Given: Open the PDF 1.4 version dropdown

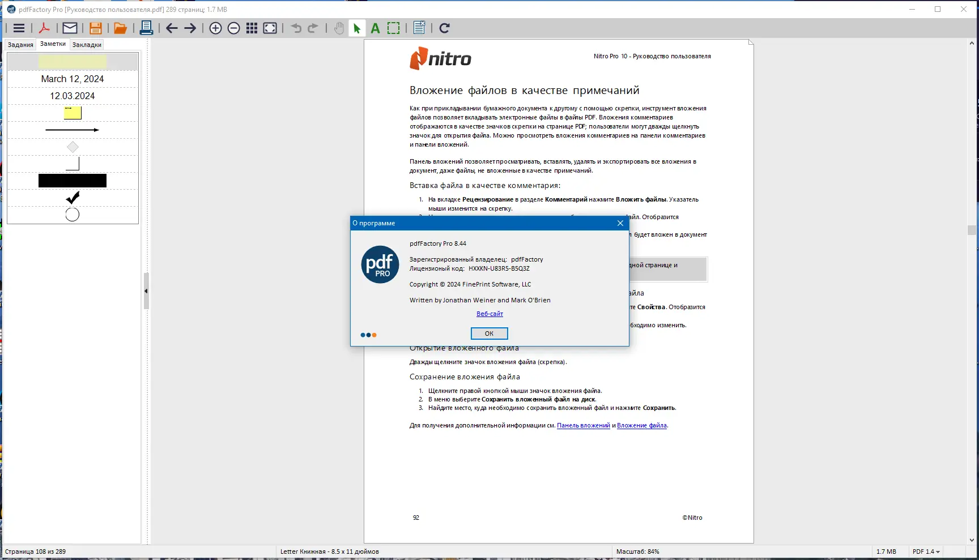Looking at the screenshot, I should point(926,552).
